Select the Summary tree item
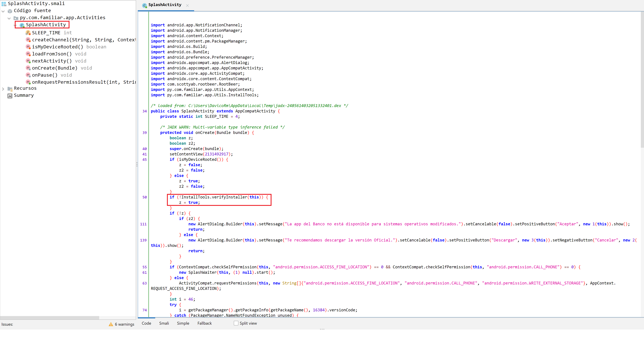Screen dimensions: 644x349 tap(24, 95)
